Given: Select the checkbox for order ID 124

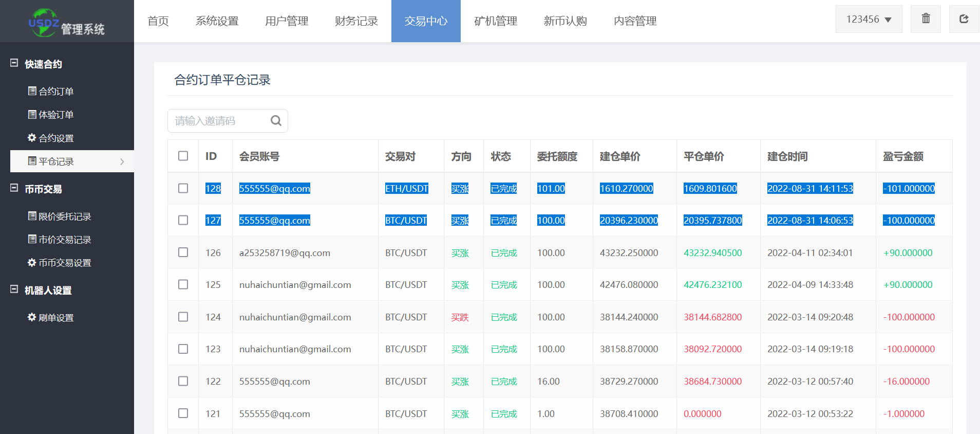Looking at the screenshot, I should click(183, 317).
